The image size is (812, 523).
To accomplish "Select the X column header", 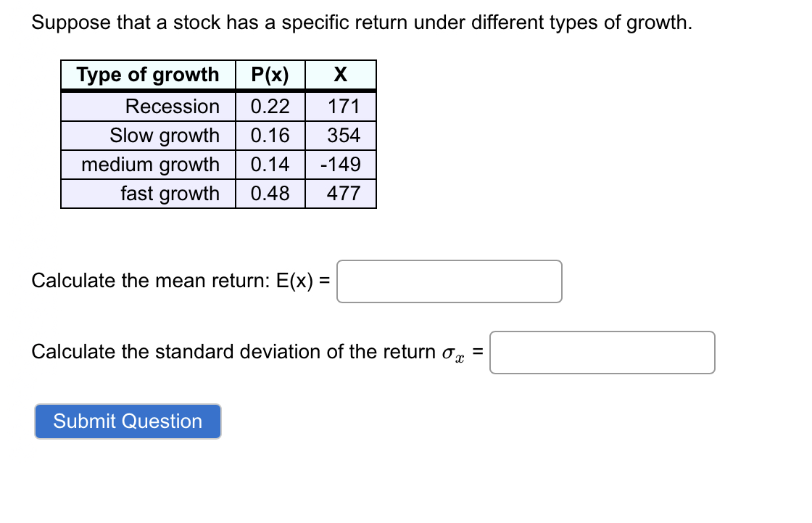I will click(340, 75).
